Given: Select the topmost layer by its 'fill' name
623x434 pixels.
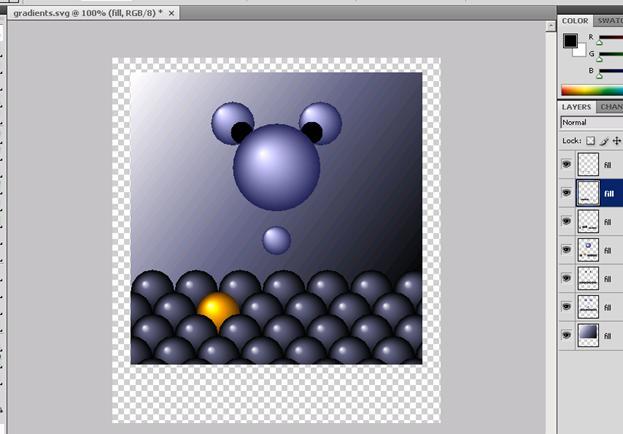Looking at the screenshot, I should 608,165.
